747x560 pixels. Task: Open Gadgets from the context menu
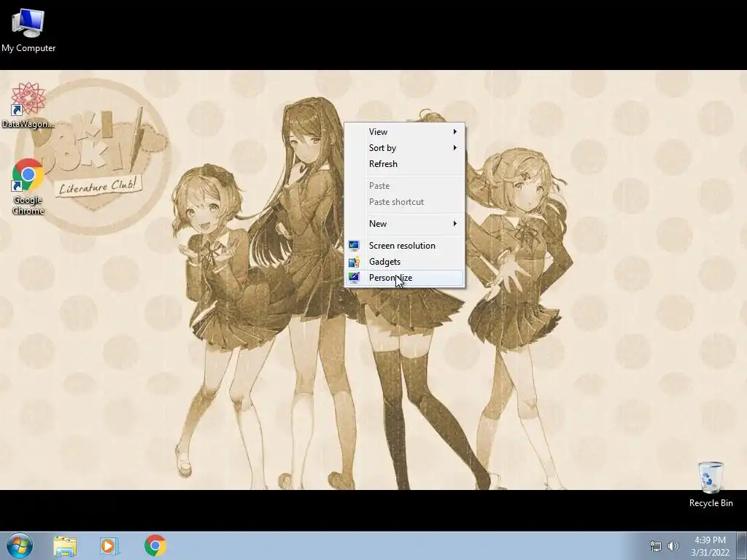pyautogui.click(x=404, y=262)
